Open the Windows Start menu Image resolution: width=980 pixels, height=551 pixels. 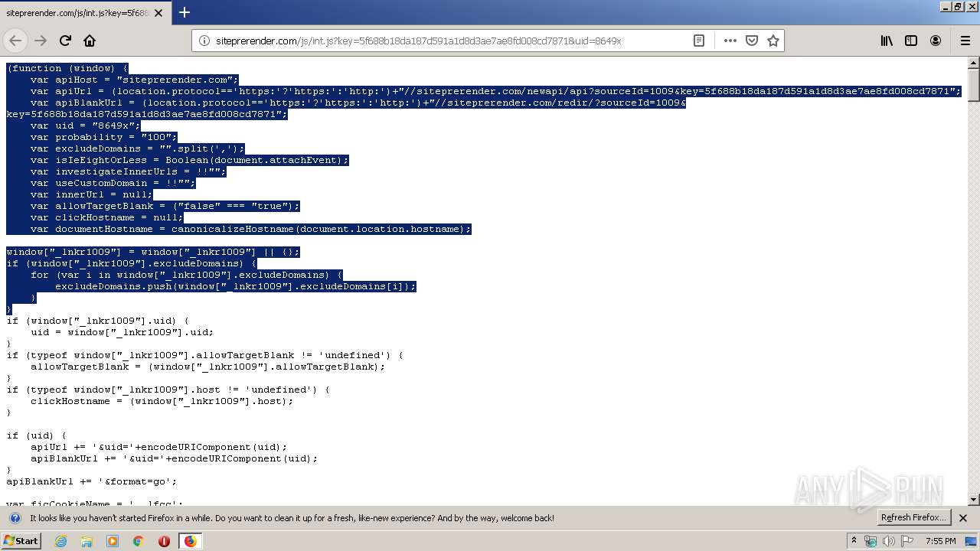pyautogui.click(x=21, y=540)
